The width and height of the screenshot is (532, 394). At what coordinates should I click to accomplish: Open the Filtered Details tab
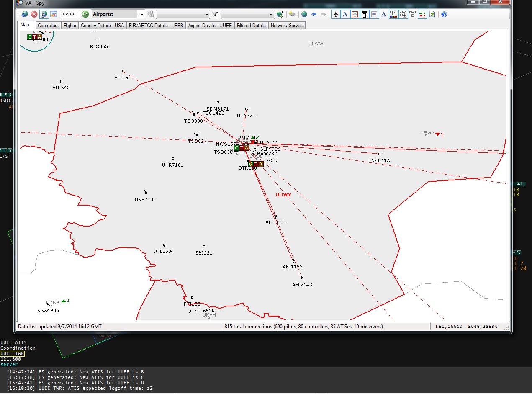pyautogui.click(x=251, y=26)
